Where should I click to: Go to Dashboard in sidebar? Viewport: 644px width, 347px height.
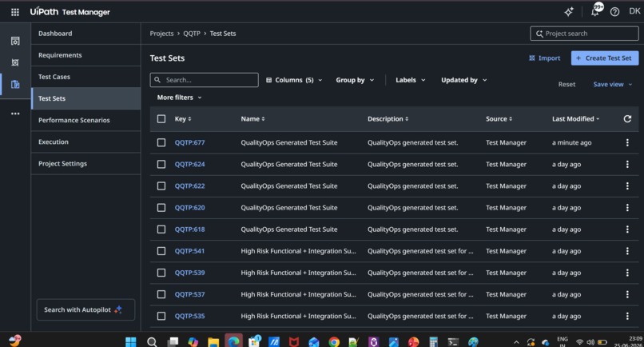[x=85, y=34]
